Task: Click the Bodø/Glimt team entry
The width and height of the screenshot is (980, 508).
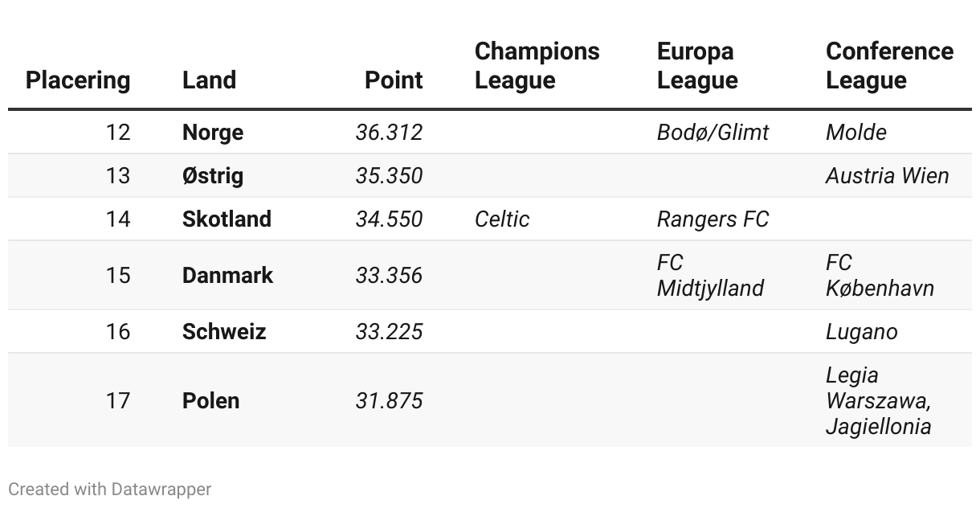Action: coord(713,132)
